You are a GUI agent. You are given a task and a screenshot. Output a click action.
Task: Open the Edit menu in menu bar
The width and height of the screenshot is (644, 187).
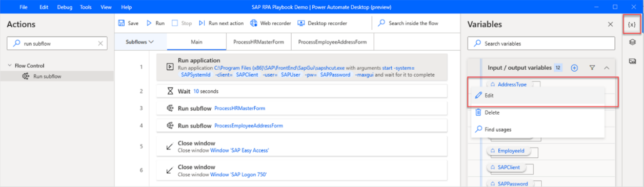coord(44,7)
